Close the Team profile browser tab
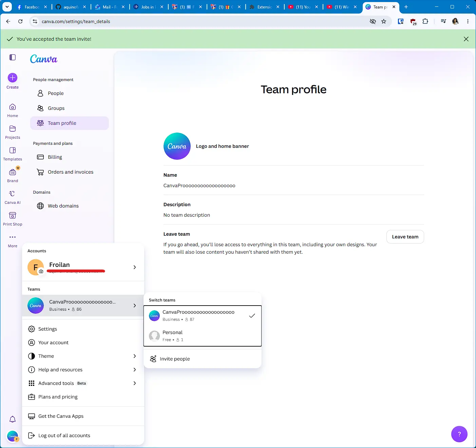 pyautogui.click(x=394, y=7)
